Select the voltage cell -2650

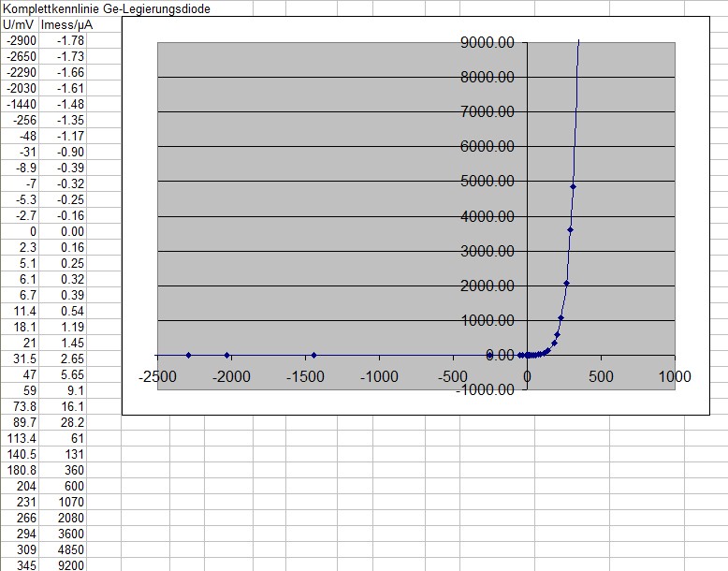tap(20, 57)
